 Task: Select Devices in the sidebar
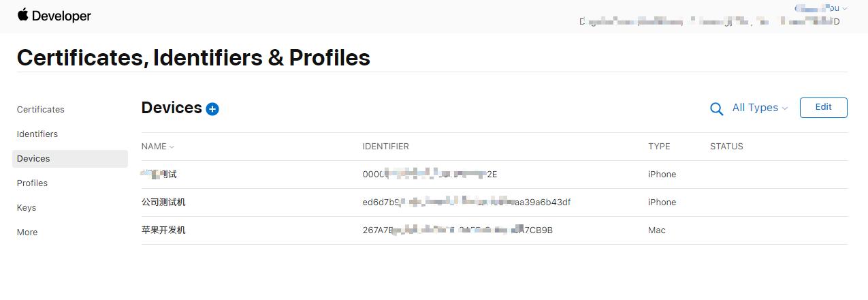pyautogui.click(x=33, y=158)
